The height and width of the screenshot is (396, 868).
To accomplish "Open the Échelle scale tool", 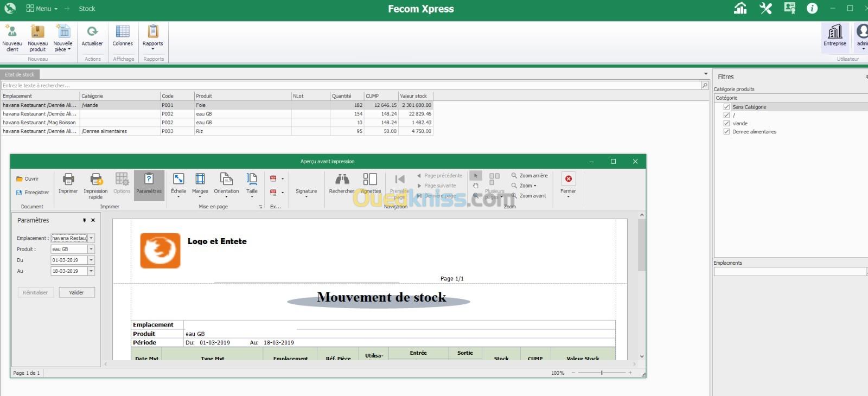I will 178,185.
